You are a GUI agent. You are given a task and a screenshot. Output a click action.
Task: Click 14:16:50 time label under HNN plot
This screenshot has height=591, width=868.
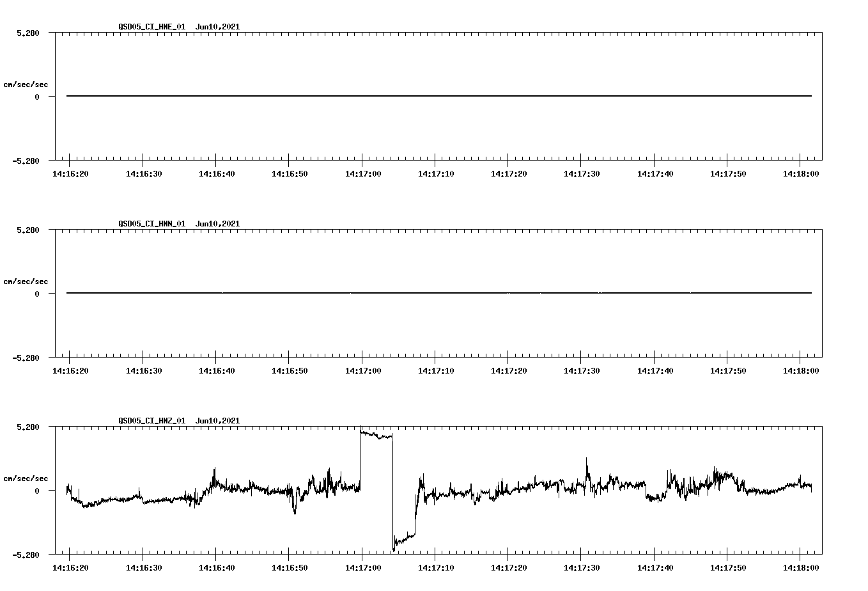289,370
